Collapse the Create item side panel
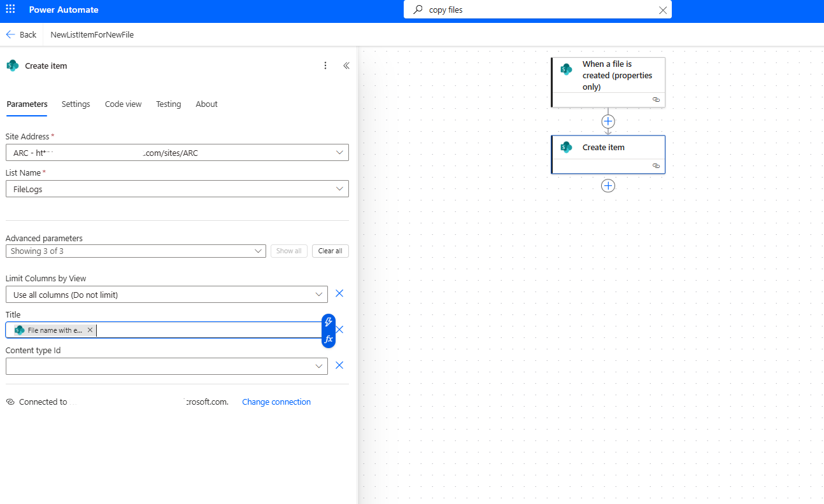 tap(346, 66)
